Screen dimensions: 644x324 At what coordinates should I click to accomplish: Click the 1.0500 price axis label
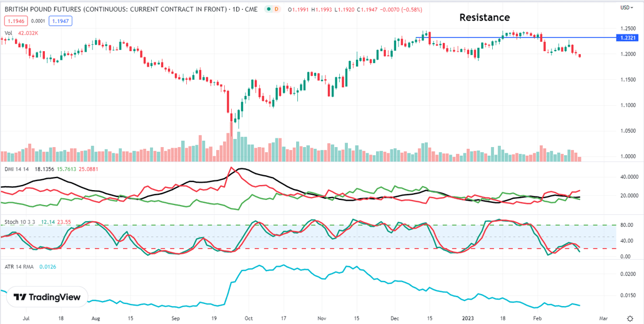pyautogui.click(x=627, y=131)
